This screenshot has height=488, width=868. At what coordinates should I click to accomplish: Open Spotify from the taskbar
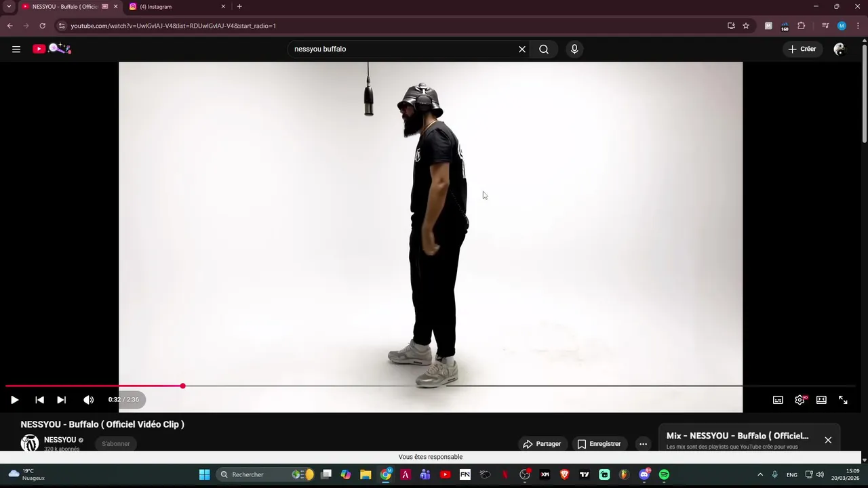click(x=664, y=474)
